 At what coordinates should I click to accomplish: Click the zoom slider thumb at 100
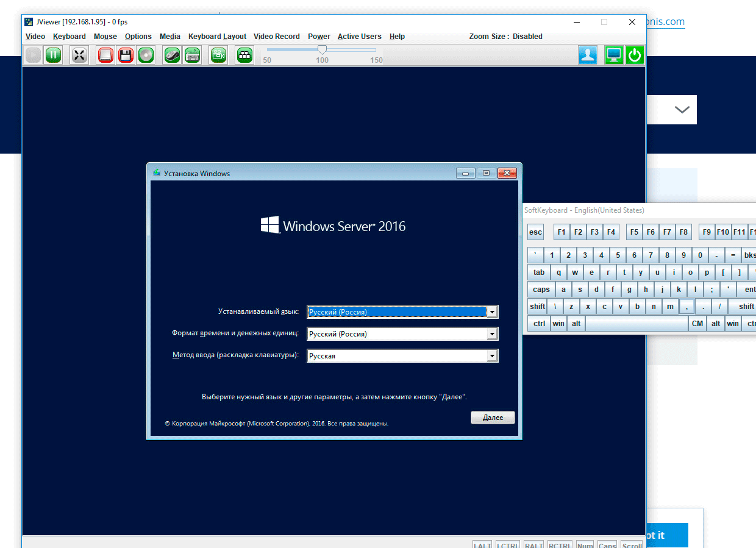coord(322,50)
